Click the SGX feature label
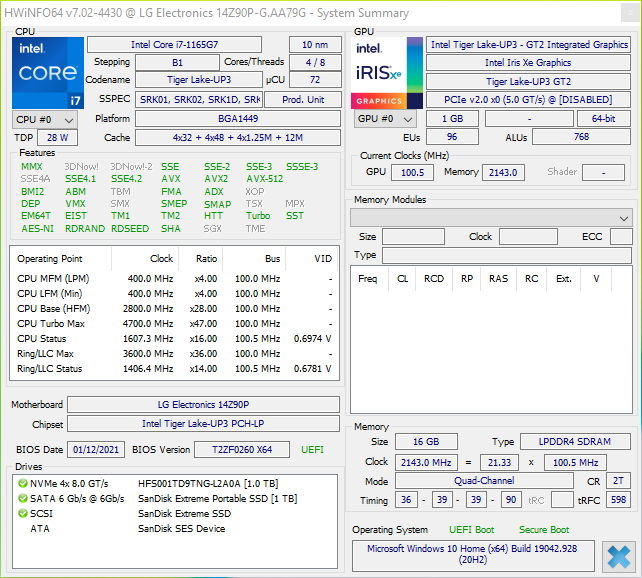Viewport: 642px width, 578px height. click(212, 228)
